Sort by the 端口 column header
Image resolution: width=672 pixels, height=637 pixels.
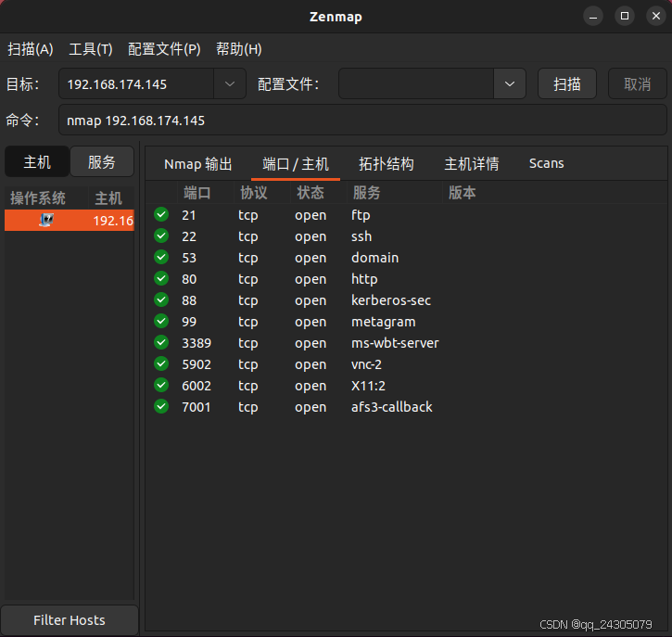tap(206, 193)
